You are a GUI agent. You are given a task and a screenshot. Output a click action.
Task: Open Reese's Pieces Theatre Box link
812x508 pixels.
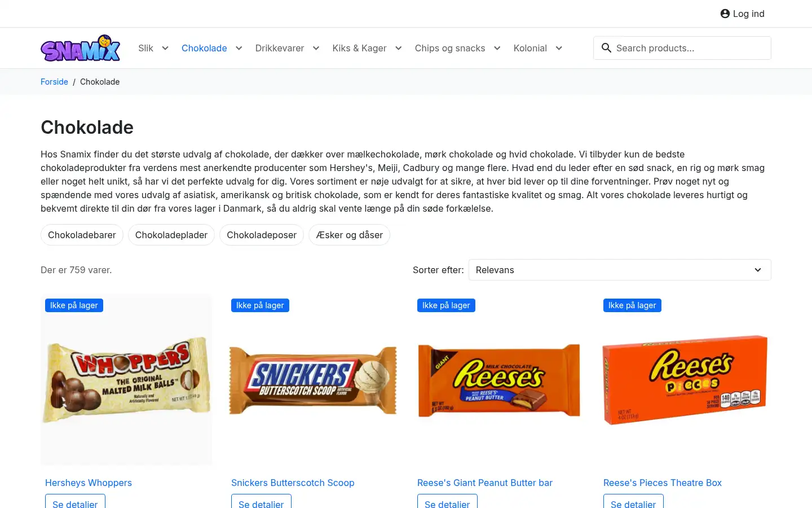(663, 483)
